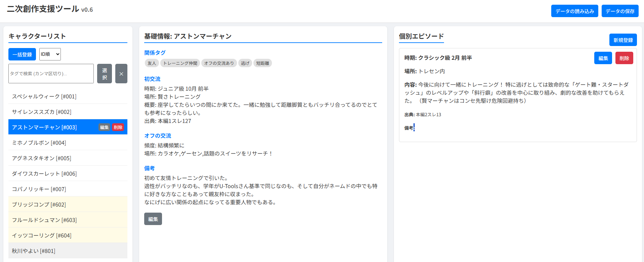Select サイレンススズカ [#002] from the list

coord(42,112)
